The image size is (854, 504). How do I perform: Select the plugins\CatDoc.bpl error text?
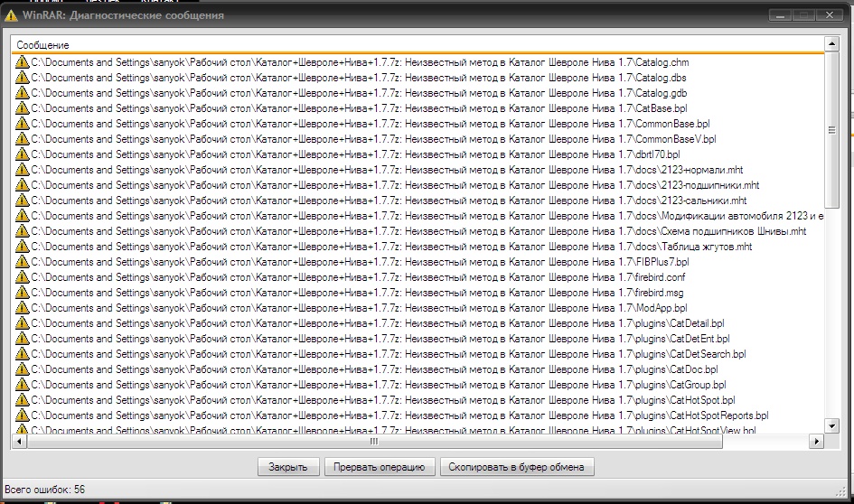(375, 369)
